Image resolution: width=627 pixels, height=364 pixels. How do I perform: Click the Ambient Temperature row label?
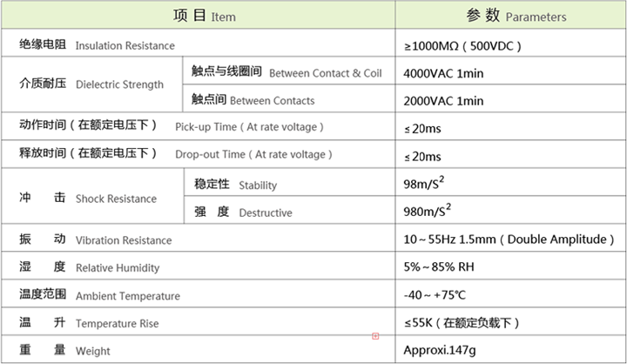click(99, 295)
